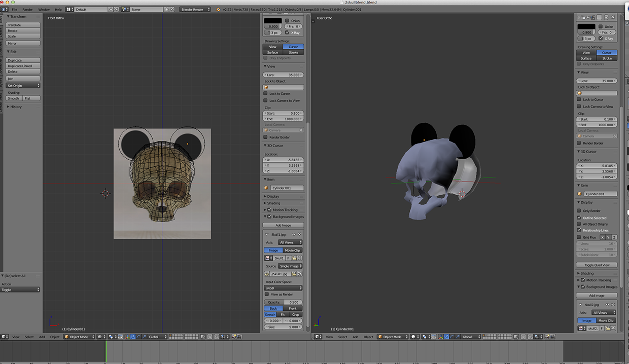
Task: Enable the Lock to Cursor checkbox in left panel
Action: pyautogui.click(x=265, y=94)
